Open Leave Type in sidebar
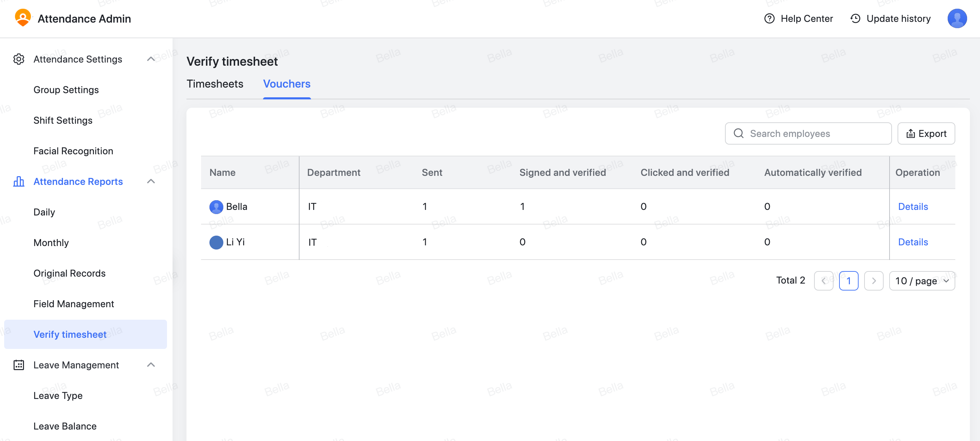This screenshot has height=441, width=980. coord(58,395)
